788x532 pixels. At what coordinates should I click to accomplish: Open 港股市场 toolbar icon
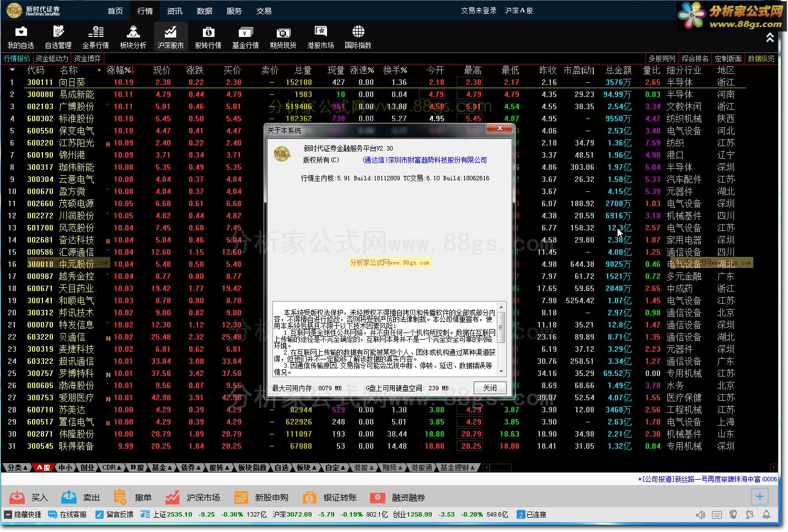[x=320, y=37]
